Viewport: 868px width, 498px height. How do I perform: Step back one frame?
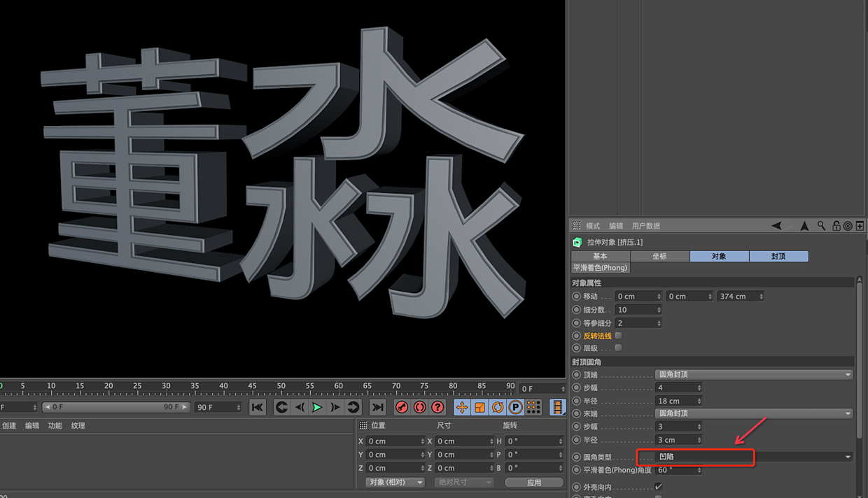tap(300, 407)
